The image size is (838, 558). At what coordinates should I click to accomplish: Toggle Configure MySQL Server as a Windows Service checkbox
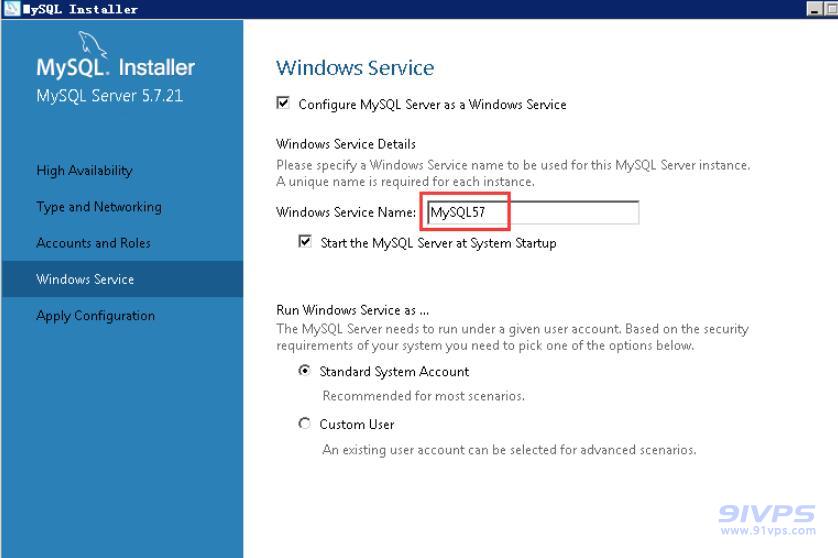(283, 103)
